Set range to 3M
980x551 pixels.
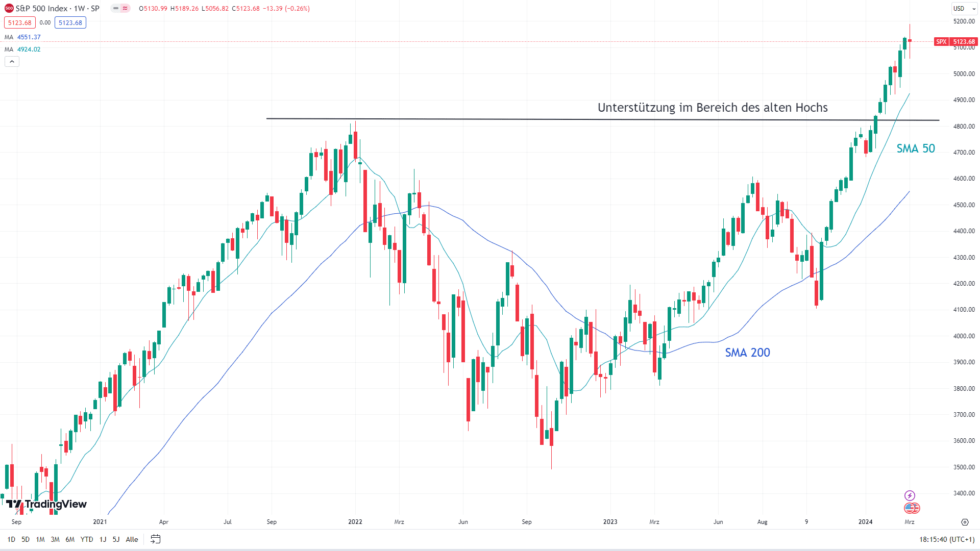click(55, 539)
